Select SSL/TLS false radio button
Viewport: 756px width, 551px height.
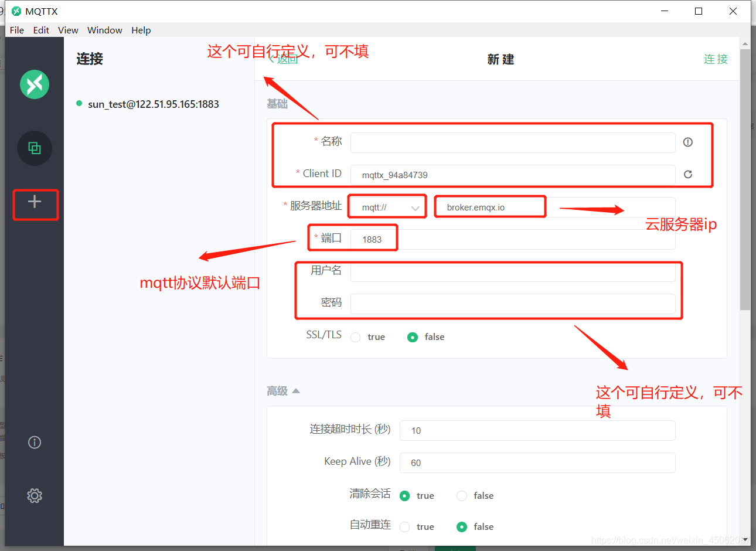[x=413, y=337]
